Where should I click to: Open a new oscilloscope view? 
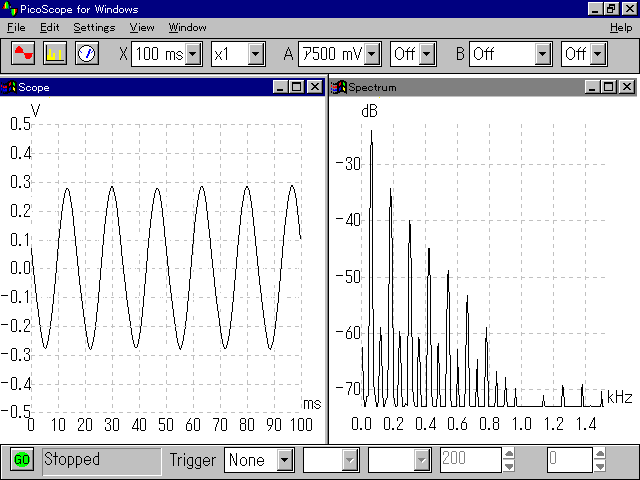pos(22,53)
